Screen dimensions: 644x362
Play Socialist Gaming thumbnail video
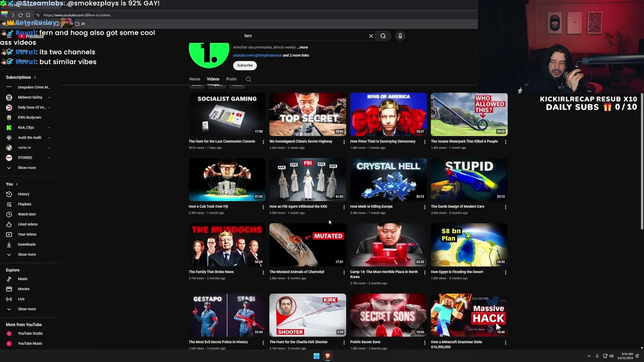[x=227, y=114]
